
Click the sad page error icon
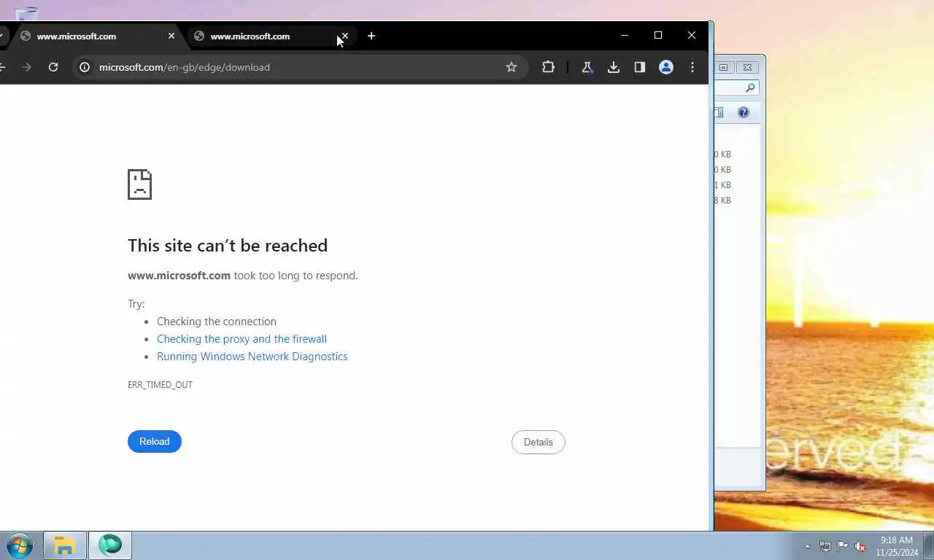[139, 184]
